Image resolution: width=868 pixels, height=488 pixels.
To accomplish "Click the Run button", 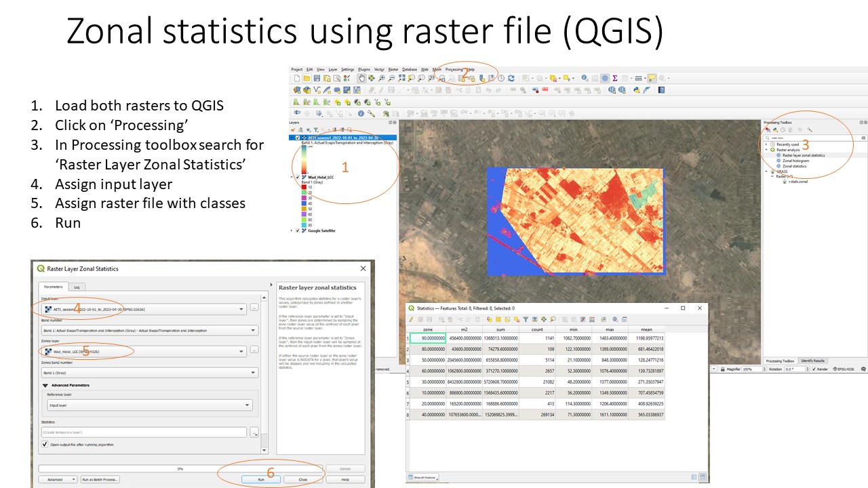I will [260, 479].
